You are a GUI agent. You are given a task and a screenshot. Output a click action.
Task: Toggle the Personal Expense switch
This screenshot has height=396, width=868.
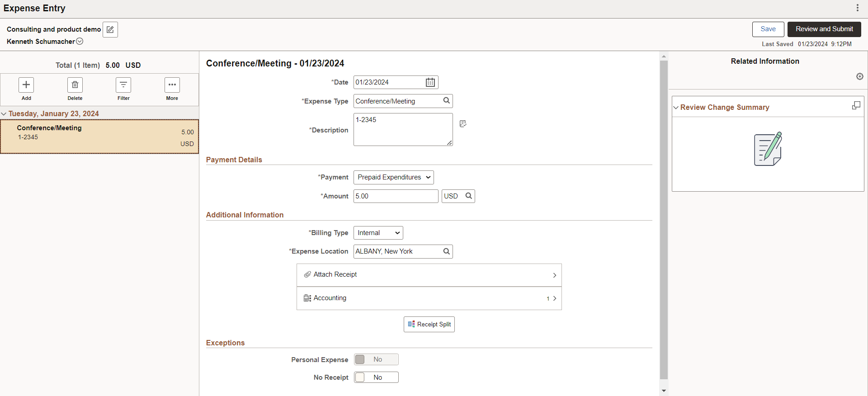(377, 359)
